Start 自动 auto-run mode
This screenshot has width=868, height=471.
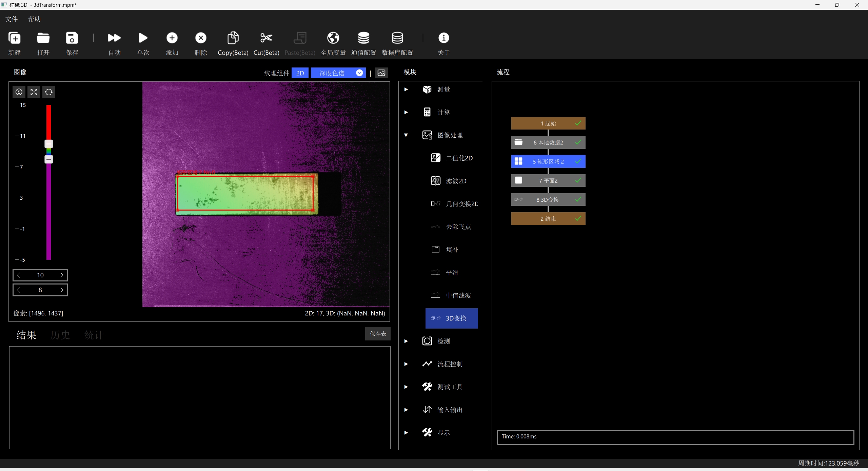[x=114, y=38]
